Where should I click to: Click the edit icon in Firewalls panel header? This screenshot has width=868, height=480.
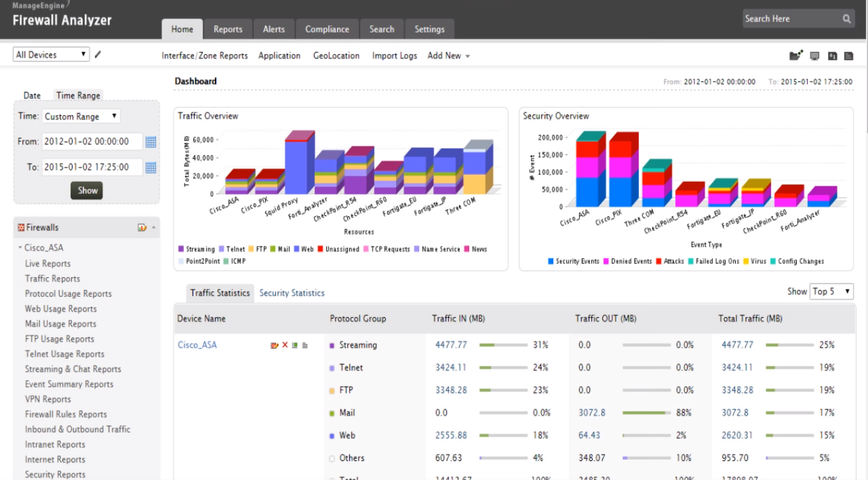click(x=142, y=228)
